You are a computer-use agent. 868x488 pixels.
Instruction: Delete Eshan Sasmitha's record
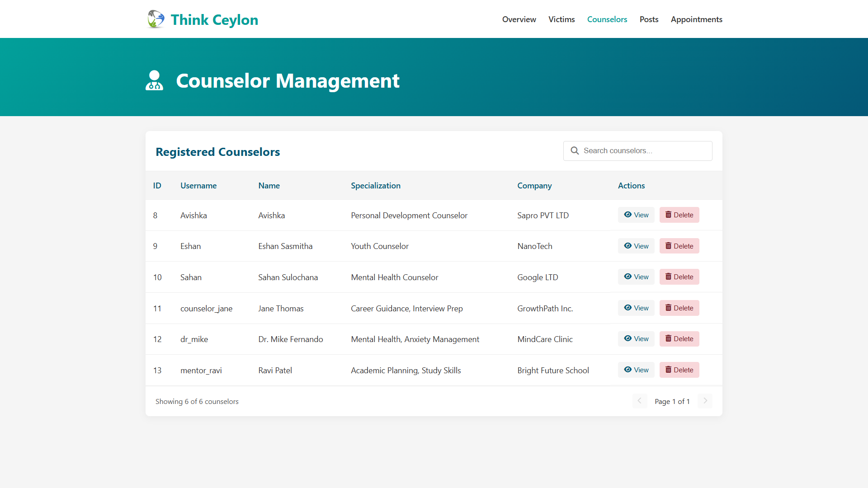click(679, 246)
